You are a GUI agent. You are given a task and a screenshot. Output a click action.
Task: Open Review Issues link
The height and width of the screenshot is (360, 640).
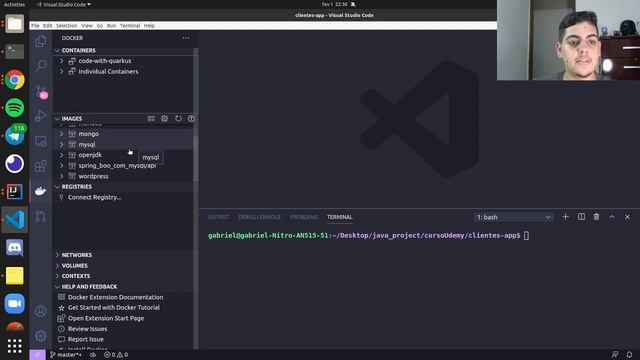(87, 329)
